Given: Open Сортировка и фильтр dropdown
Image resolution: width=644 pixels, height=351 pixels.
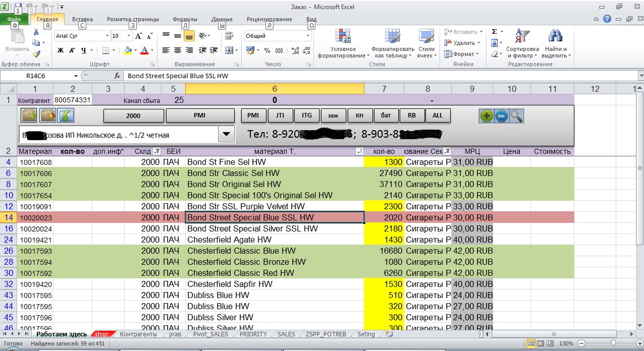Looking at the screenshot, I should 522,44.
